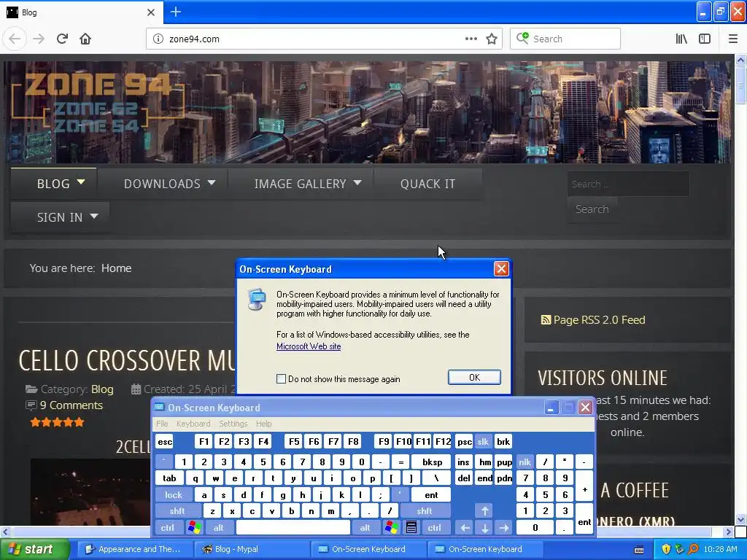Click the left arrow key on keyboard
This screenshot has height=560, width=747.
tap(465, 527)
